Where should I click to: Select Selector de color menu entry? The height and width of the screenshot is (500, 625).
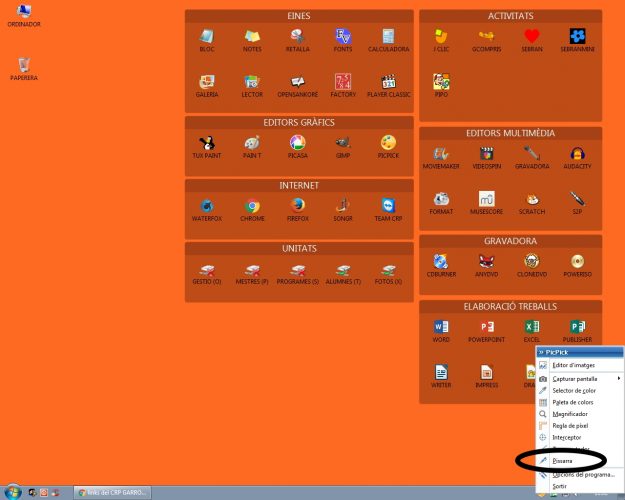(577, 390)
